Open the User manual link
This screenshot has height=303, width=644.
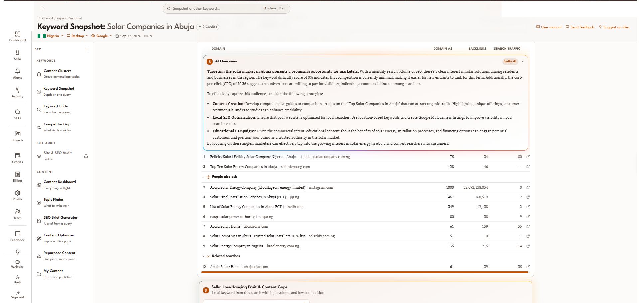coord(549,27)
